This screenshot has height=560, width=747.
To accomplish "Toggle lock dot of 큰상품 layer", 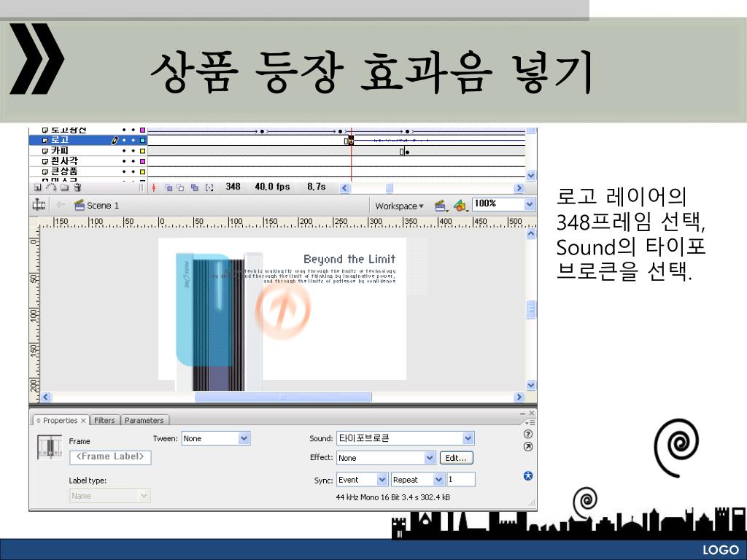I will (x=133, y=172).
